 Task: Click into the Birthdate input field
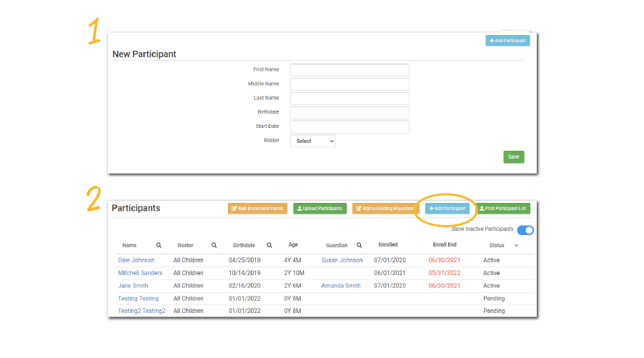(x=350, y=113)
